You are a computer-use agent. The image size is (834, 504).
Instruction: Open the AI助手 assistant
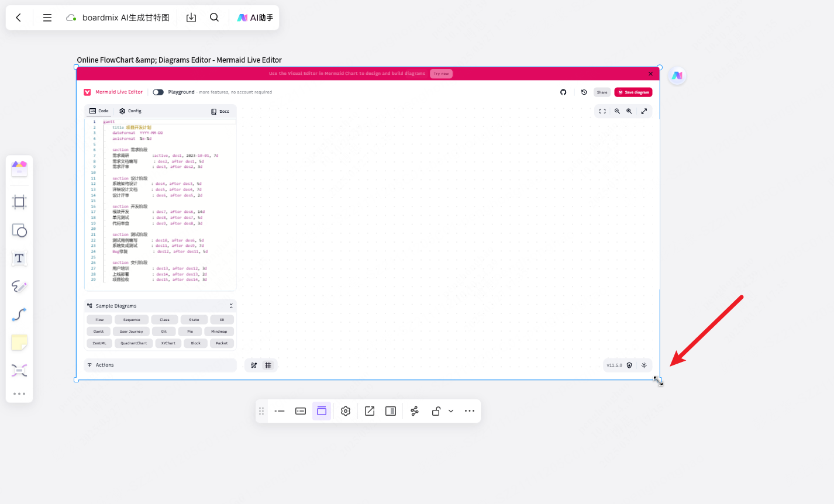click(255, 18)
